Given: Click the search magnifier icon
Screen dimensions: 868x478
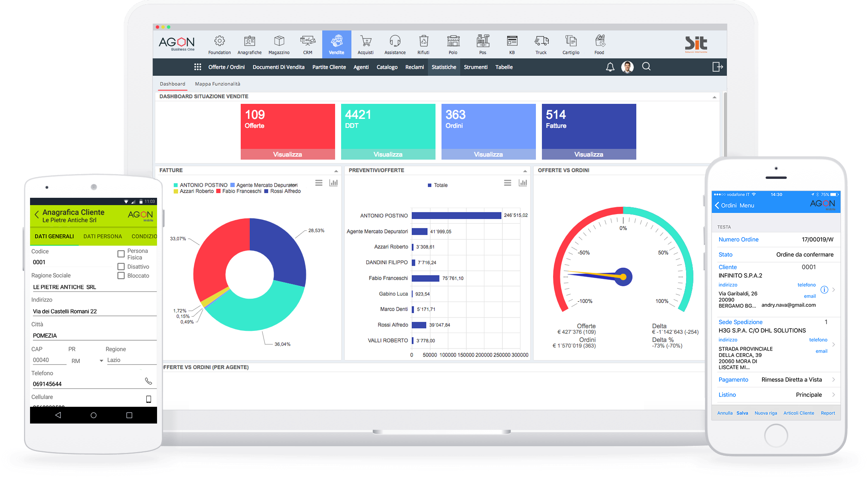Looking at the screenshot, I should [646, 67].
